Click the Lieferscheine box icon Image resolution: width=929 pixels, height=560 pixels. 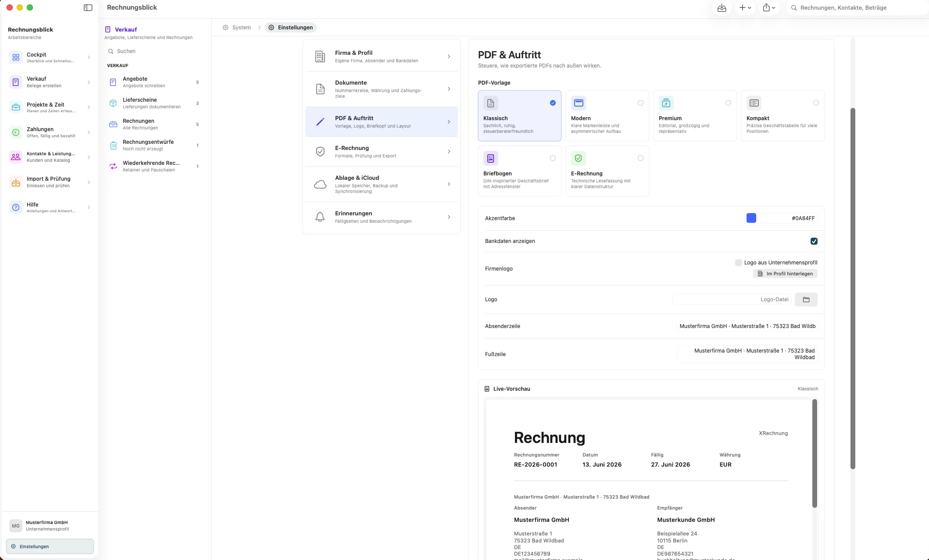pyautogui.click(x=113, y=103)
